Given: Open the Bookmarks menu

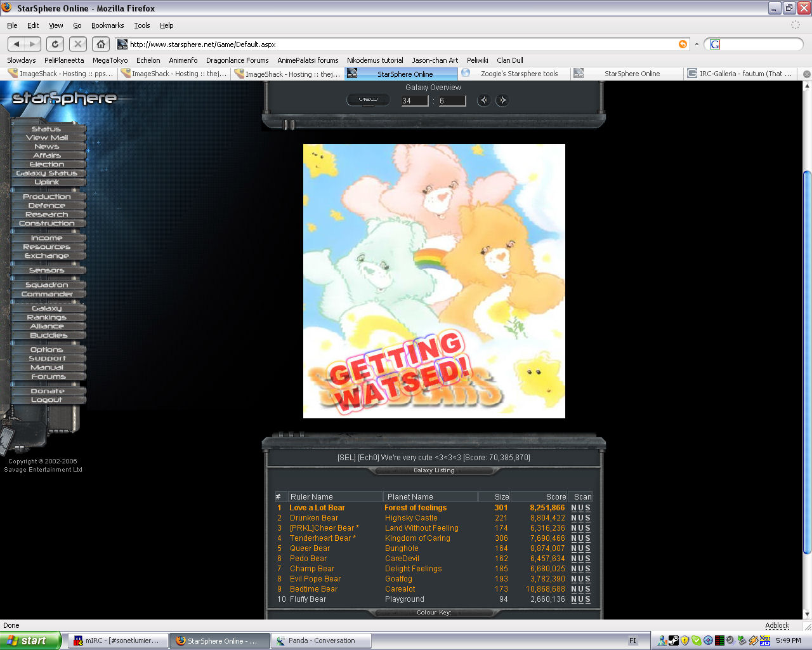Looking at the screenshot, I should point(107,25).
